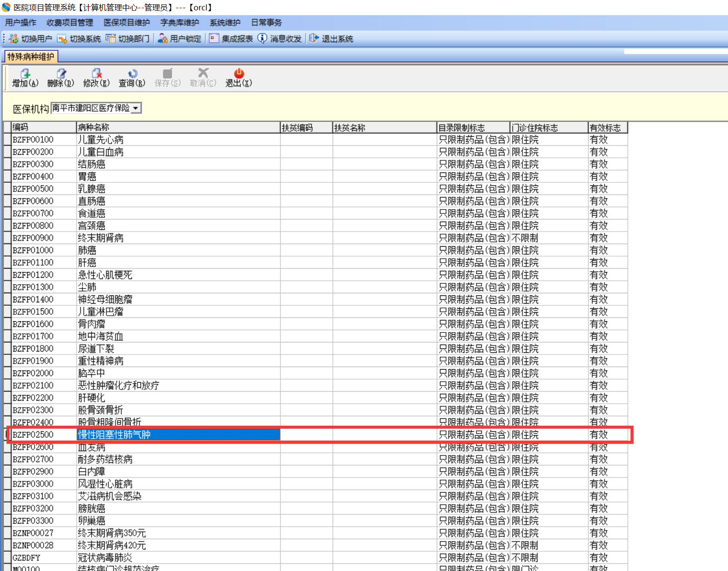This screenshot has width=728, height=571.
Task: Open the 收费项目管理 menu
Action: (70, 23)
